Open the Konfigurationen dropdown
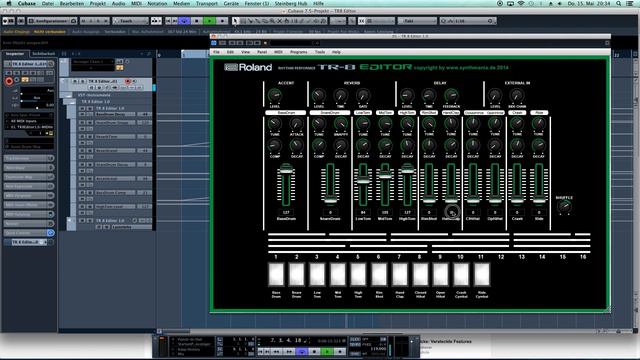 [x=52, y=21]
